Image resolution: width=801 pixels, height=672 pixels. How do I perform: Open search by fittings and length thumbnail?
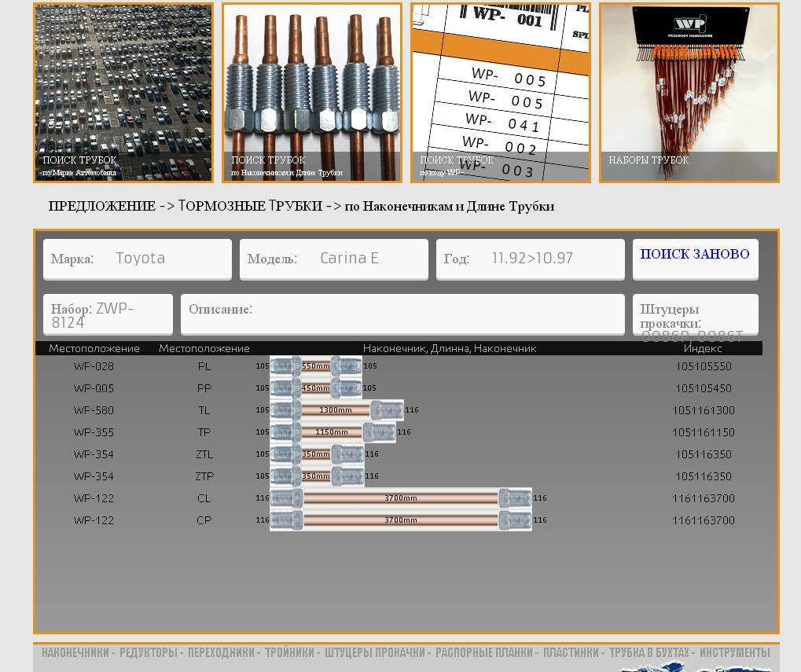coord(312,93)
